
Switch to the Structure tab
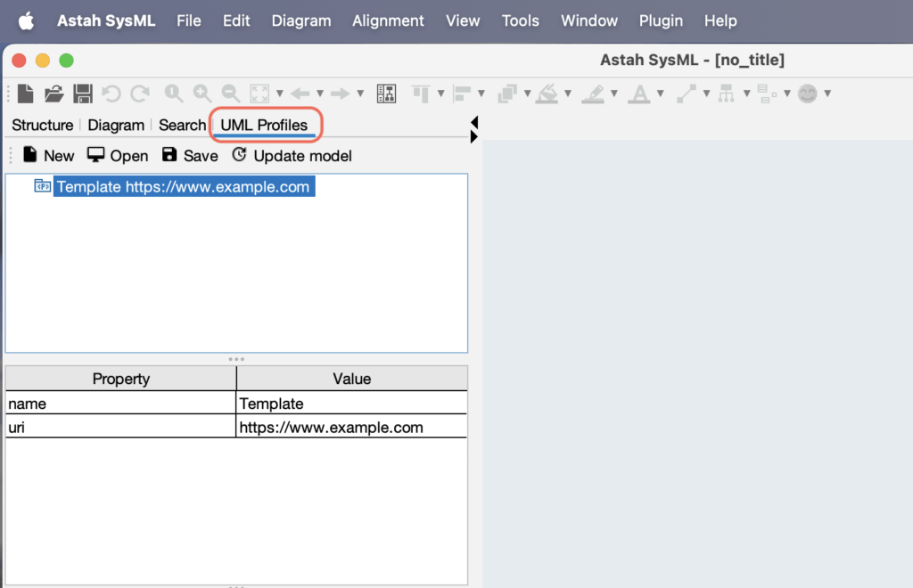42,125
